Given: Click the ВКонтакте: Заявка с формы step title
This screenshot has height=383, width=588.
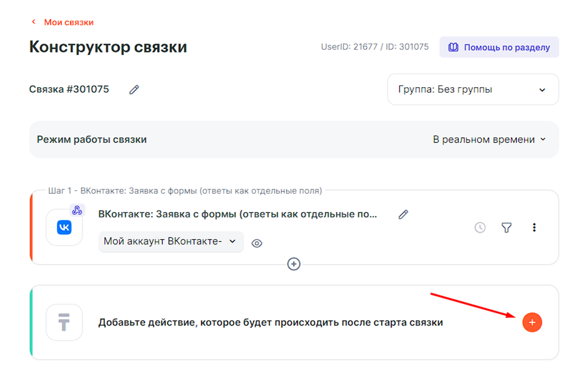Looking at the screenshot, I should [x=237, y=214].
